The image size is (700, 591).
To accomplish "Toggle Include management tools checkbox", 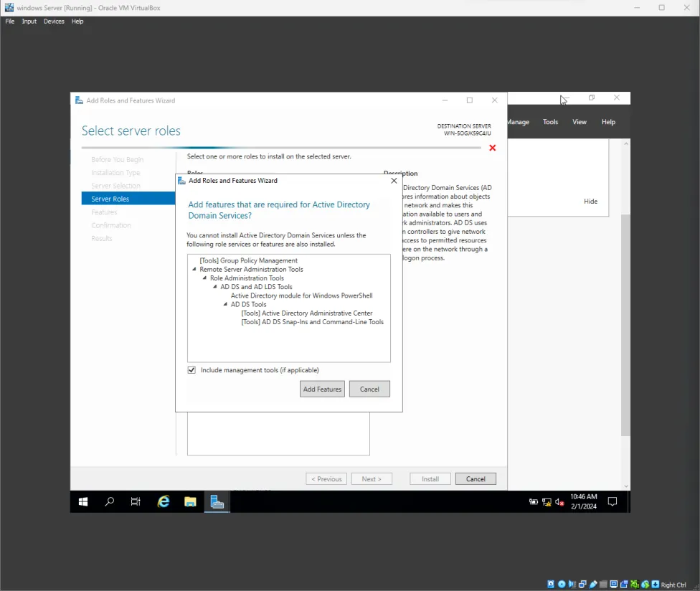I will (191, 370).
